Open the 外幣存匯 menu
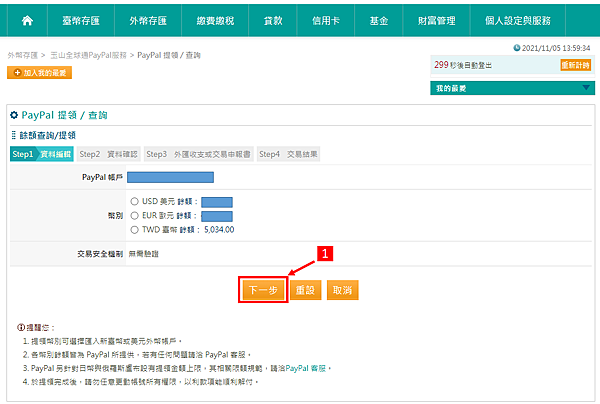 click(148, 21)
